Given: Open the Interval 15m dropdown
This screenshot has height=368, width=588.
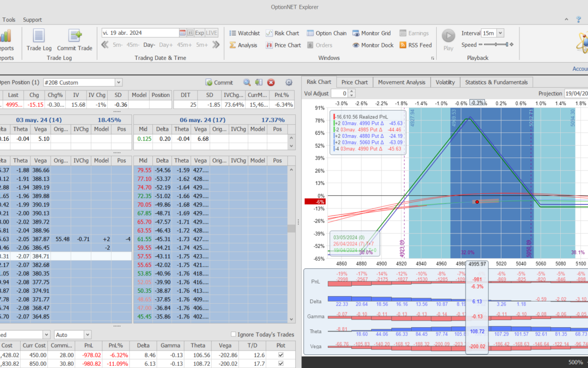Looking at the screenshot, I should pos(500,33).
